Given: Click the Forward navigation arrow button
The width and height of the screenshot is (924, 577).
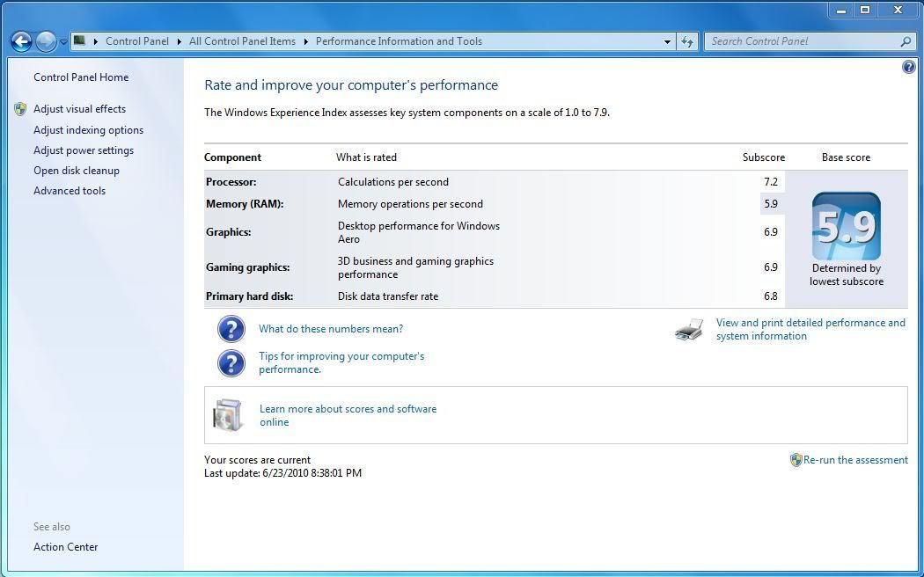Looking at the screenshot, I should (x=45, y=41).
